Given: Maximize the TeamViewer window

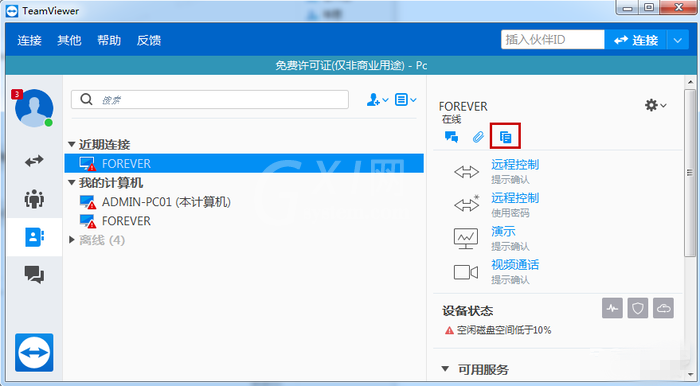Looking at the screenshot, I should tap(649, 8).
